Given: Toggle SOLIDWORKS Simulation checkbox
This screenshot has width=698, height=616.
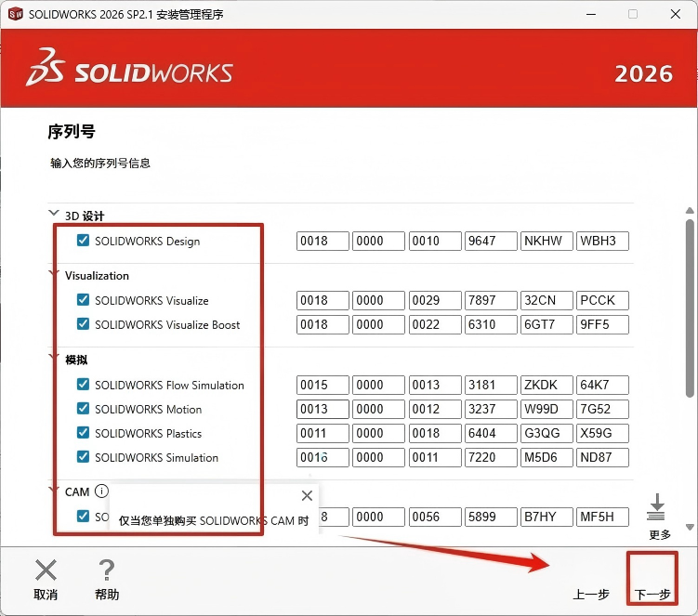Looking at the screenshot, I should coord(84,457).
